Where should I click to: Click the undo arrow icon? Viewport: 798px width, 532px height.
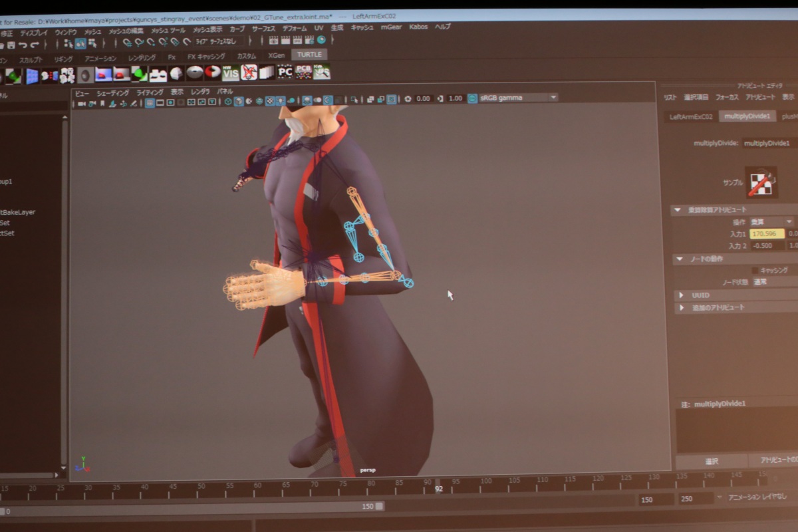click(23, 44)
